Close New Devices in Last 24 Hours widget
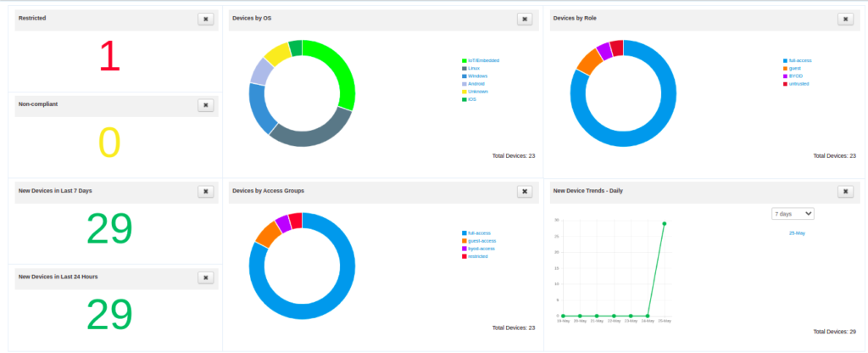 [205, 277]
